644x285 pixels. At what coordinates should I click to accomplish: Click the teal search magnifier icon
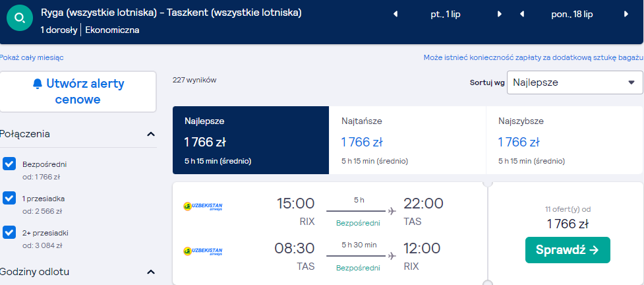click(x=20, y=18)
